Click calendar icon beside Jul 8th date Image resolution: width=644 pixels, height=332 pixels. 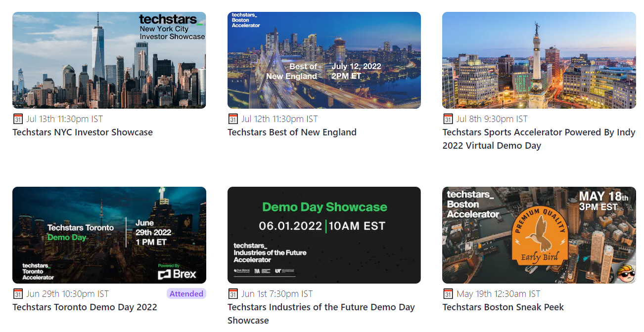click(x=448, y=119)
